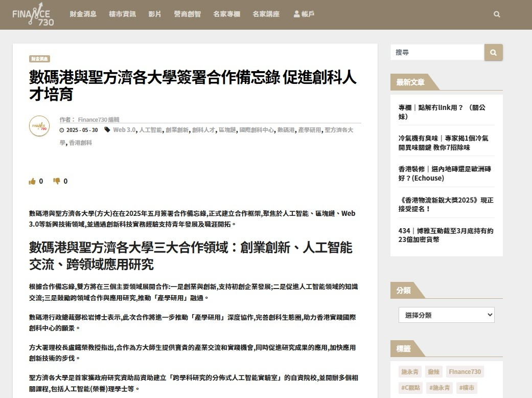Click the #C觀點 tag chip
The width and height of the screenshot is (532, 398).
coord(410,388)
